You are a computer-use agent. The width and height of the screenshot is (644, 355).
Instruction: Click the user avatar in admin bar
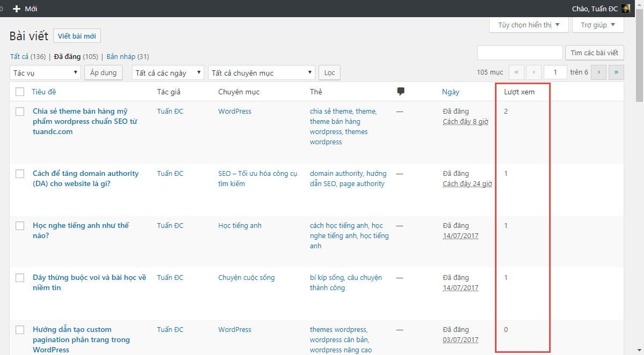click(x=626, y=9)
